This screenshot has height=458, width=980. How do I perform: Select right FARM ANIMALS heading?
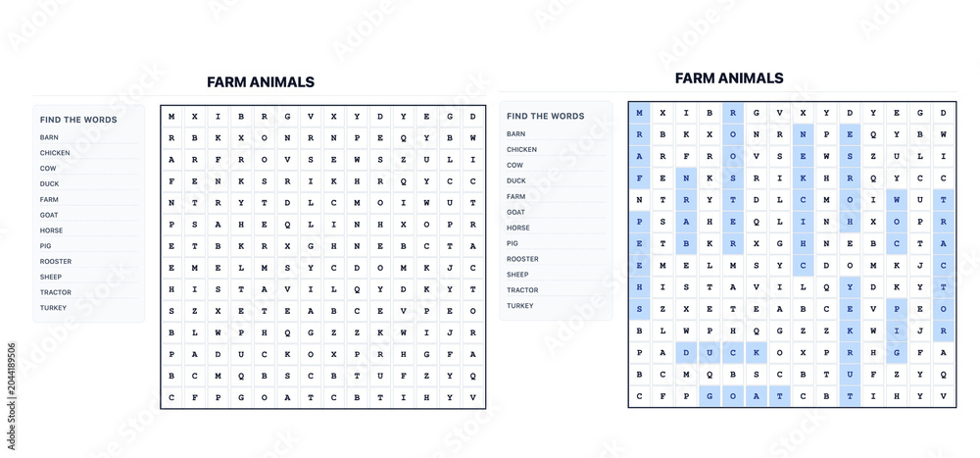729,78
